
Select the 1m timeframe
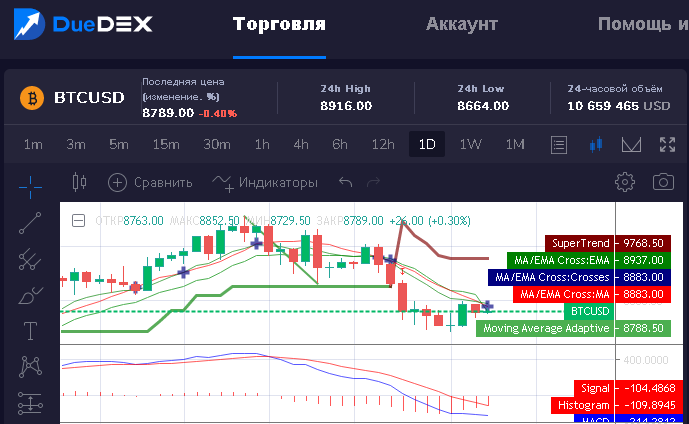point(33,144)
